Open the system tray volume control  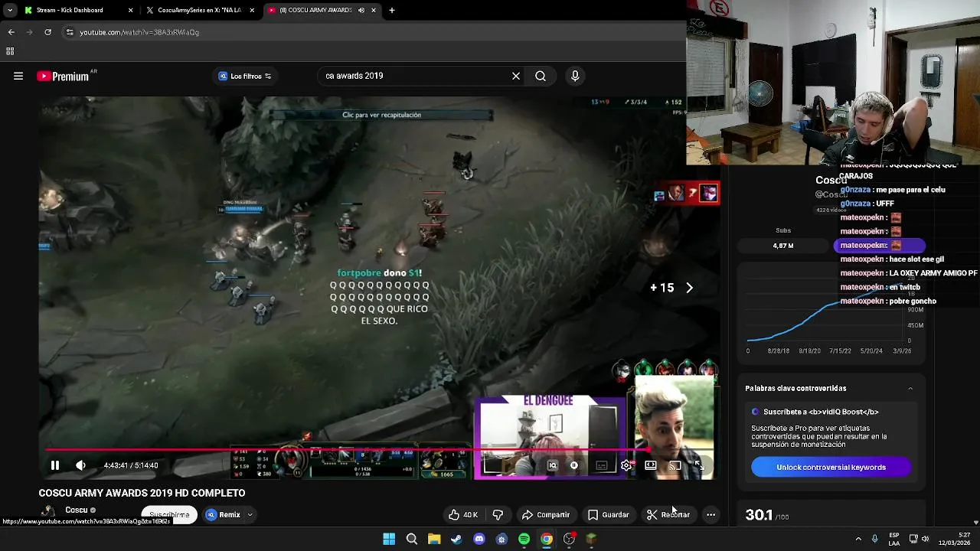coord(925,539)
